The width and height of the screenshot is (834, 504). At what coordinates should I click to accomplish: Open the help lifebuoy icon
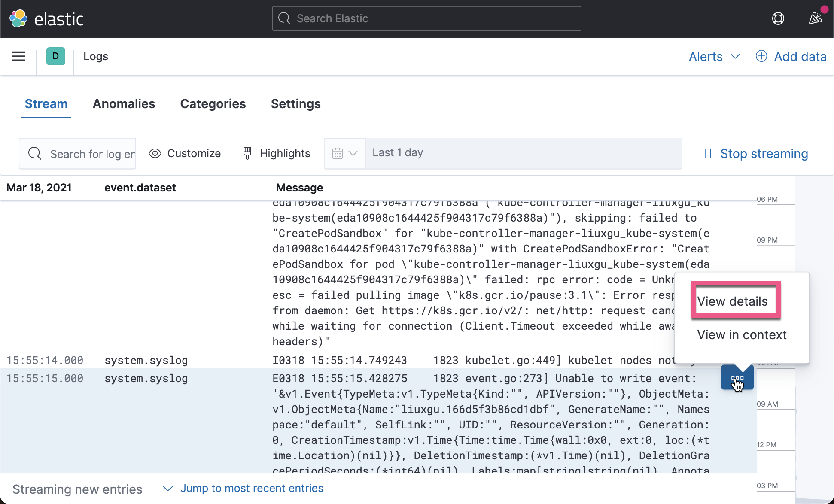click(x=779, y=18)
